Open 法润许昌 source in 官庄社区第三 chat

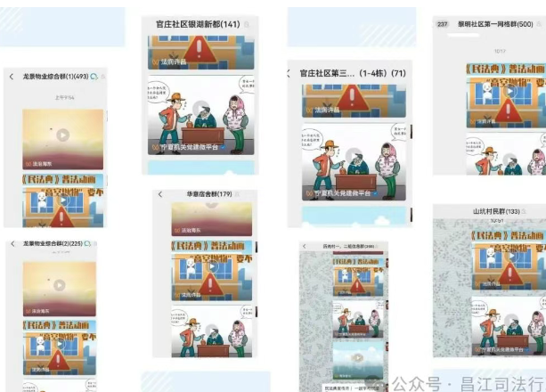click(326, 110)
